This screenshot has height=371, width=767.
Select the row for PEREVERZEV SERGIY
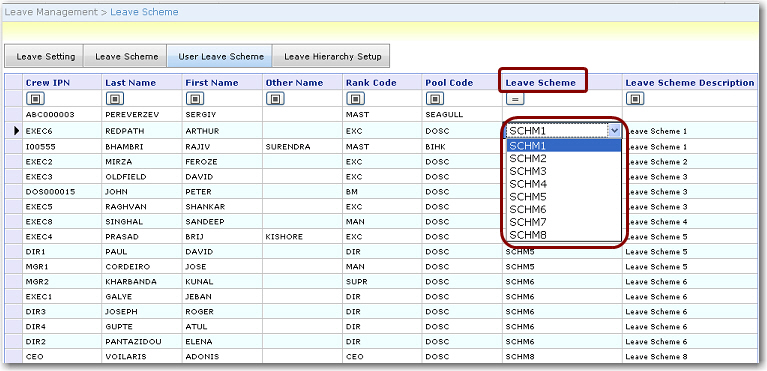[x=382, y=115]
